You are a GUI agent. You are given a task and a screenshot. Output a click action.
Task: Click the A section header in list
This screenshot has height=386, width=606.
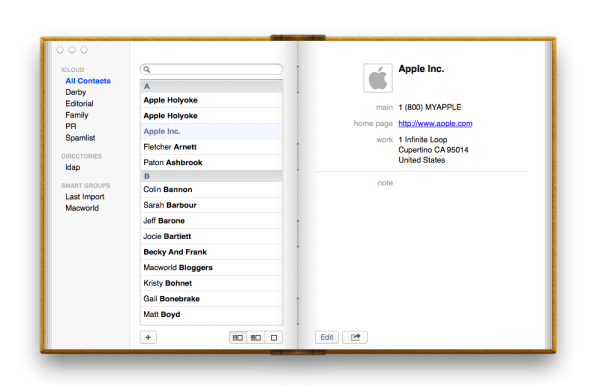click(x=211, y=86)
